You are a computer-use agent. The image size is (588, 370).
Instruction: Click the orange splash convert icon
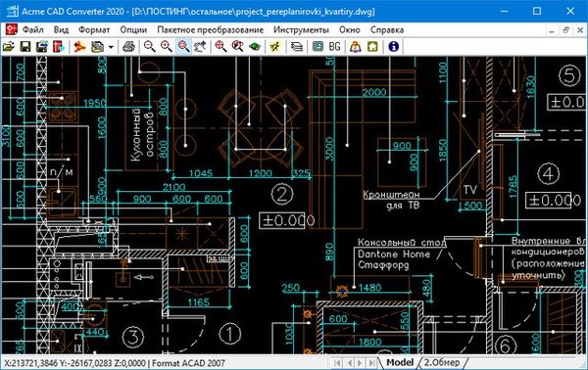(x=79, y=47)
